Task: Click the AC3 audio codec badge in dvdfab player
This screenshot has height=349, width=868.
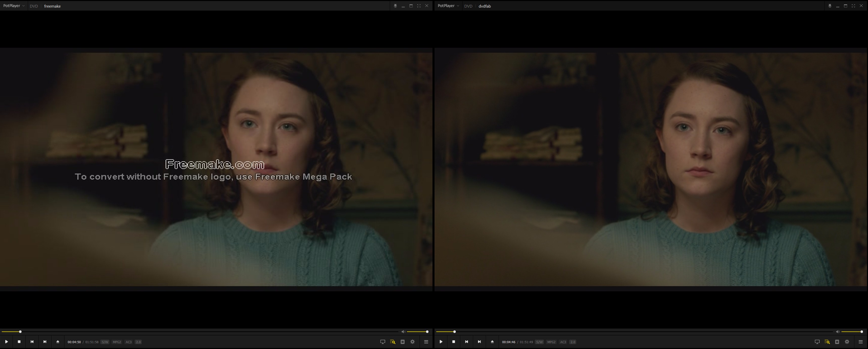Action: [x=563, y=342]
